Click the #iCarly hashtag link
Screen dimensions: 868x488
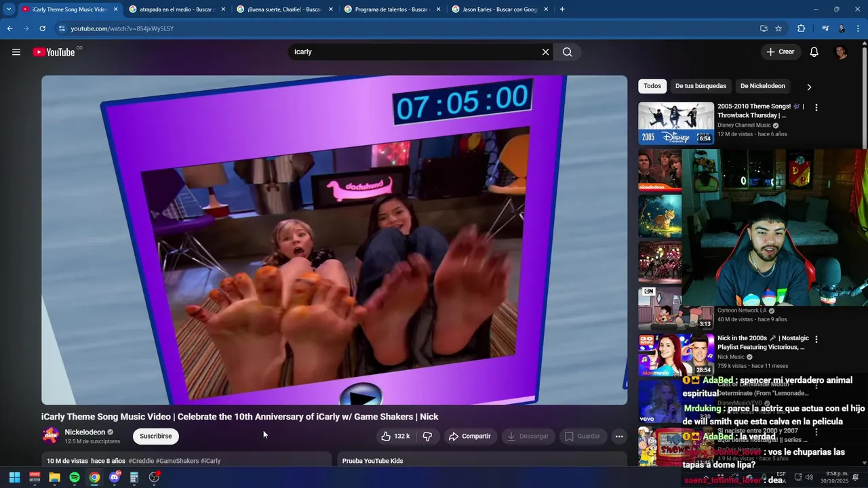pos(211,461)
